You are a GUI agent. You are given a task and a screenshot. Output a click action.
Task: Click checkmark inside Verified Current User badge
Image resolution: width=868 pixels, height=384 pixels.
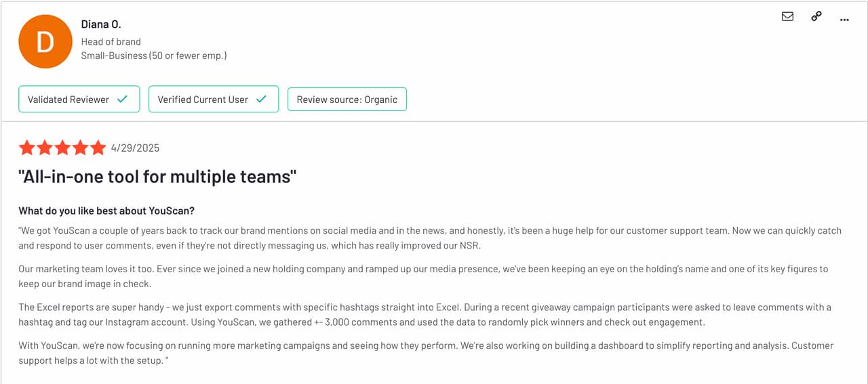262,99
